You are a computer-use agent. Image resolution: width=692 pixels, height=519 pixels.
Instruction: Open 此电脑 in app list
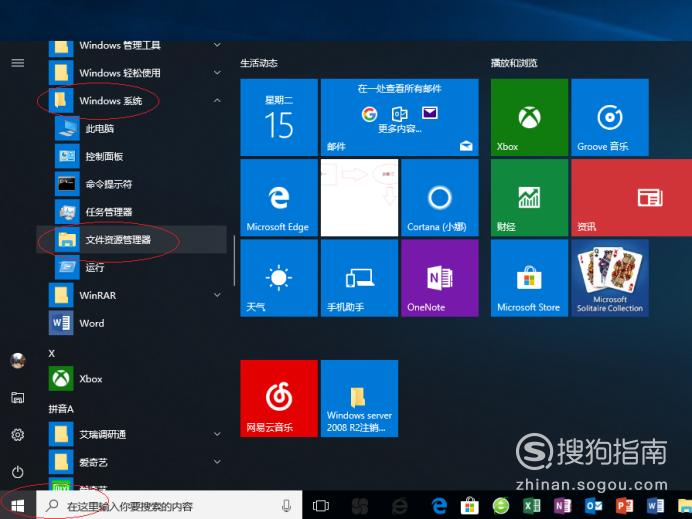pos(132,128)
